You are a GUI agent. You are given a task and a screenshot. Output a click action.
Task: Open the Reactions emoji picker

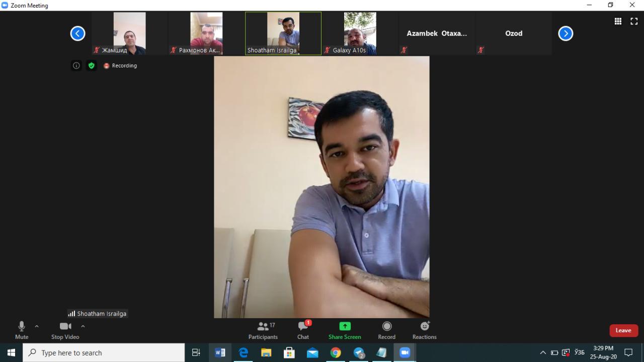[424, 330]
